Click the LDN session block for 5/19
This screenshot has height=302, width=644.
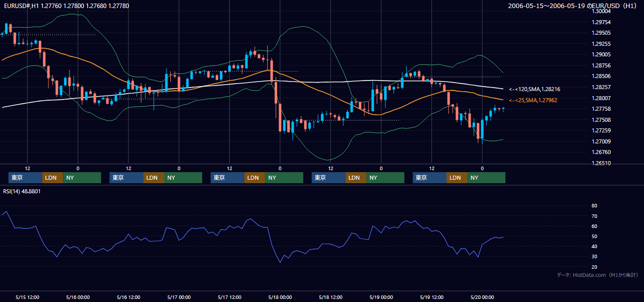(x=457, y=178)
